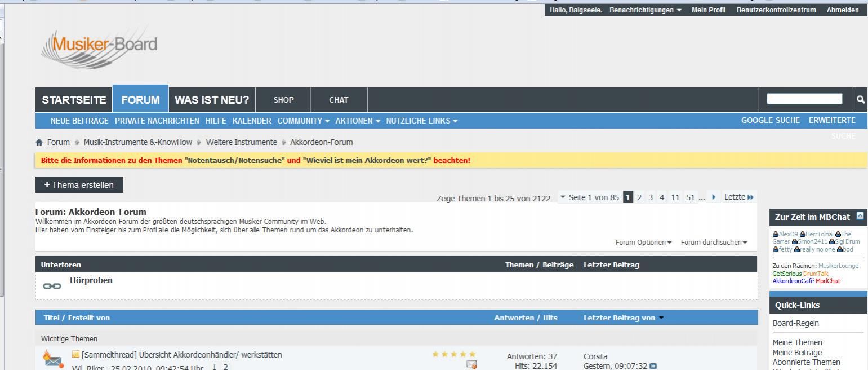Enter the AkkordeonCafé chat room
The image size is (868, 370).
click(793, 281)
